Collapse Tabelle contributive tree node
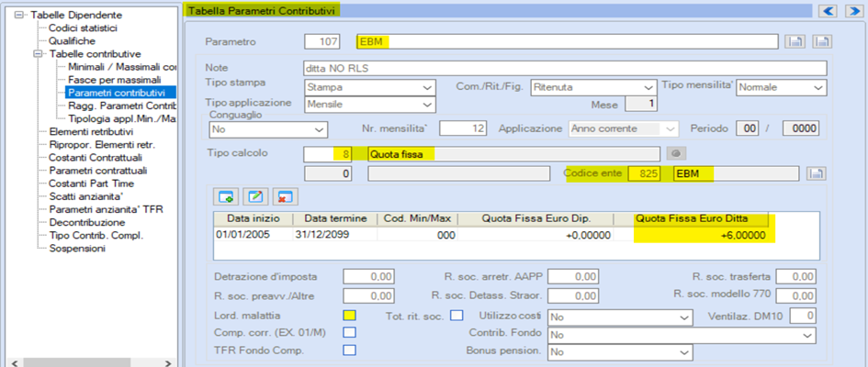This screenshot has width=868, height=367. point(38,54)
